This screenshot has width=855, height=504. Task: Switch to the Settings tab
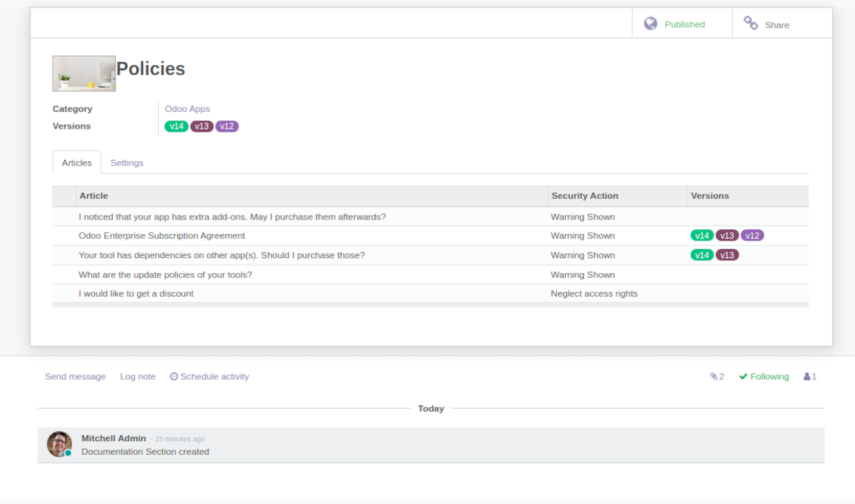click(126, 163)
